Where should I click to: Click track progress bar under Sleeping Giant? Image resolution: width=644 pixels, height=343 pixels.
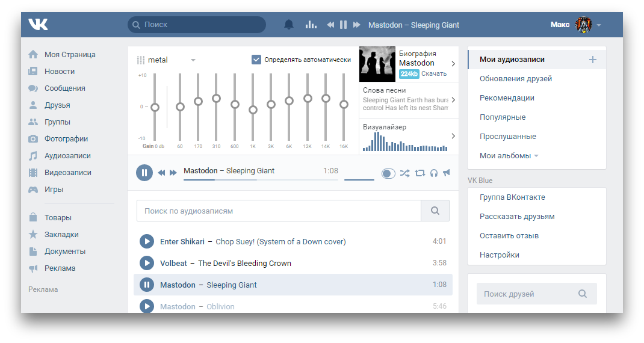tap(261, 180)
